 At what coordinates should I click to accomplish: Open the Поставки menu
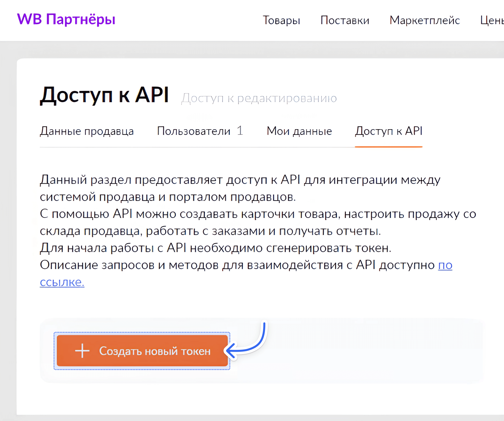345,20
